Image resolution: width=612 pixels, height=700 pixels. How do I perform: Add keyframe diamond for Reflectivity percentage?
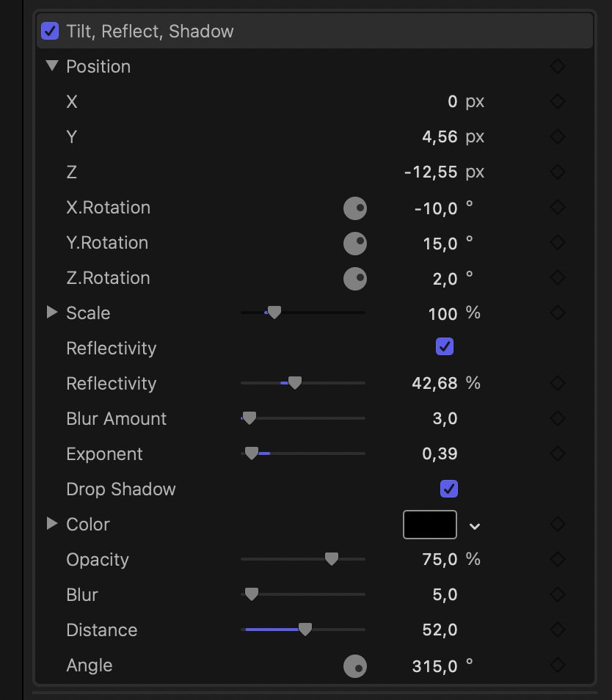click(558, 383)
